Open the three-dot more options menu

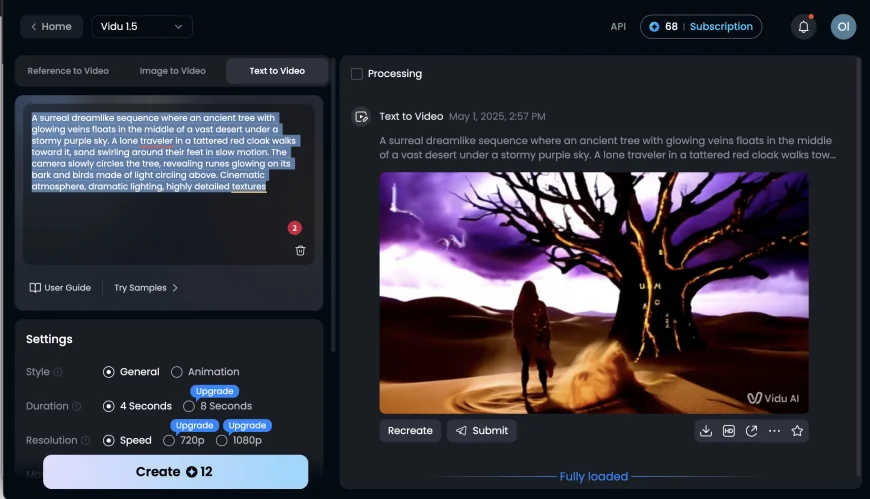point(774,431)
